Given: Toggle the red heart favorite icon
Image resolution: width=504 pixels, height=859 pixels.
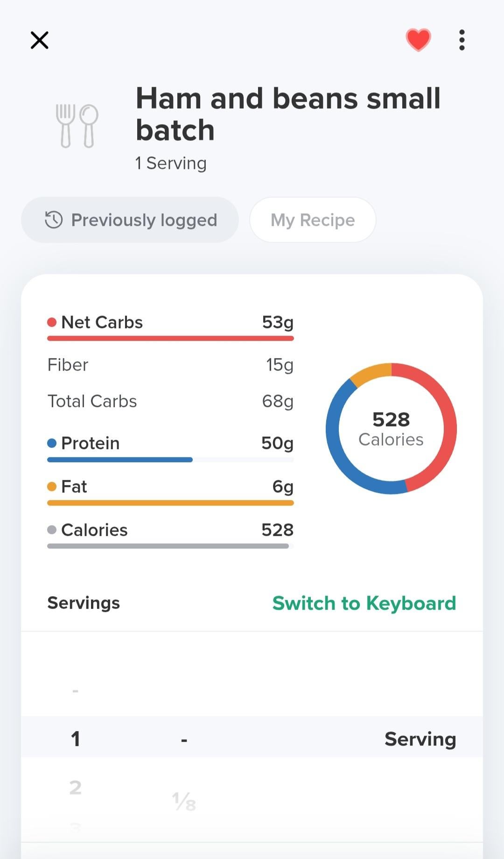Looking at the screenshot, I should (418, 40).
